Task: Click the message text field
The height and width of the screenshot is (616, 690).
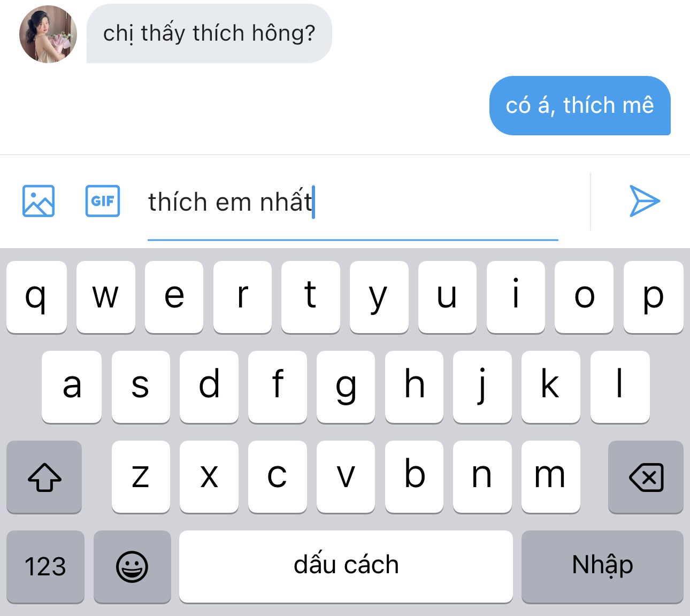Action: 353,202
